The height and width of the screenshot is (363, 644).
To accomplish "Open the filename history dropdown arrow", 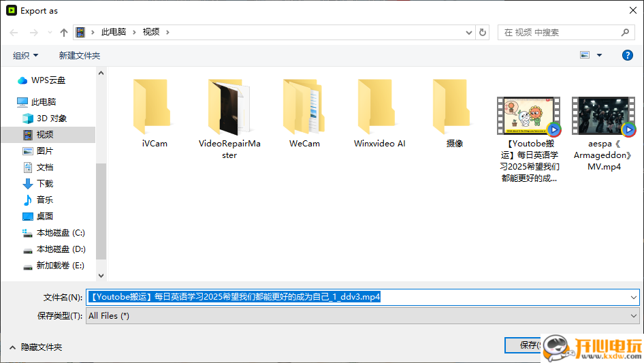I will pos(633,297).
